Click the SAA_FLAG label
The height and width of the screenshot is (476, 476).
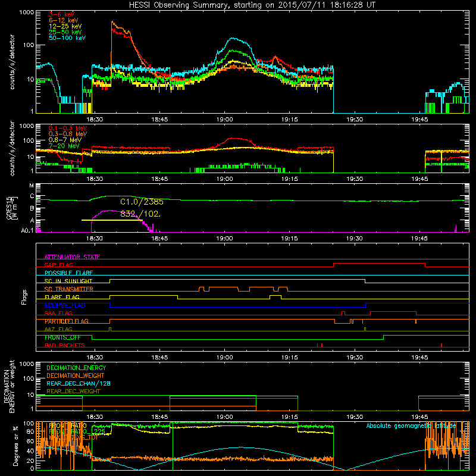(x=58, y=313)
